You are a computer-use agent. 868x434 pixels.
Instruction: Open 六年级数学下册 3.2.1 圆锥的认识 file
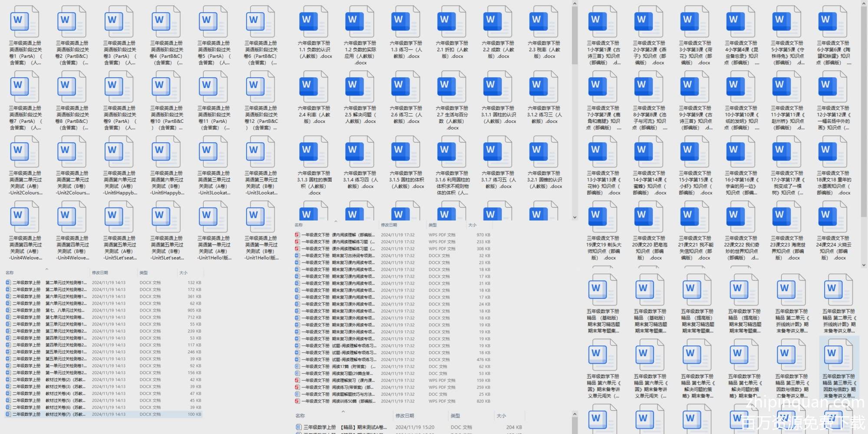[544, 151]
